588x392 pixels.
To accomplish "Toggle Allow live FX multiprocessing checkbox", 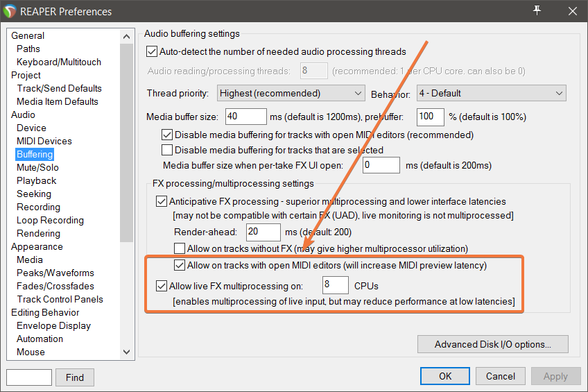I will [x=162, y=286].
